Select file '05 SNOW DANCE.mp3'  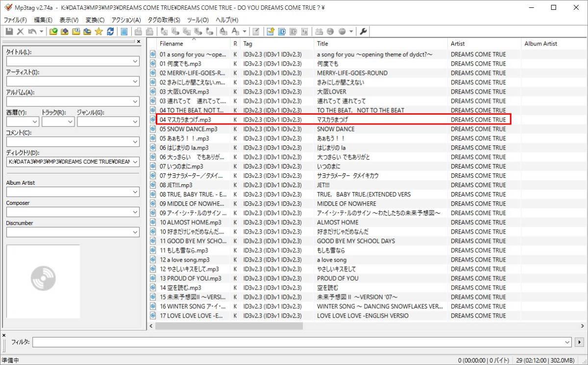click(x=189, y=129)
